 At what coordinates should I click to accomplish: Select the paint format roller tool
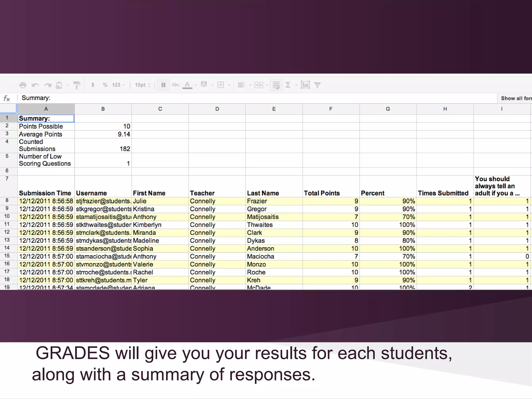point(77,85)
